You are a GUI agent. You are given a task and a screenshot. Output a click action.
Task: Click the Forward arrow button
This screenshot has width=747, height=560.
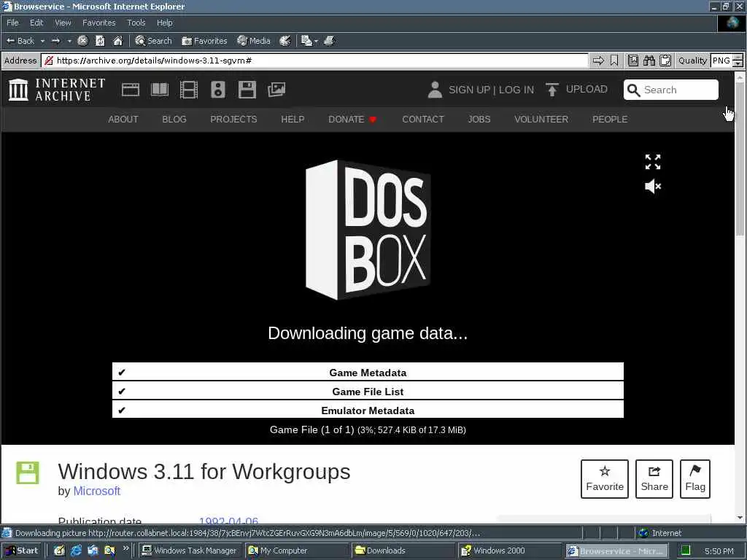[x=55, y=41]
